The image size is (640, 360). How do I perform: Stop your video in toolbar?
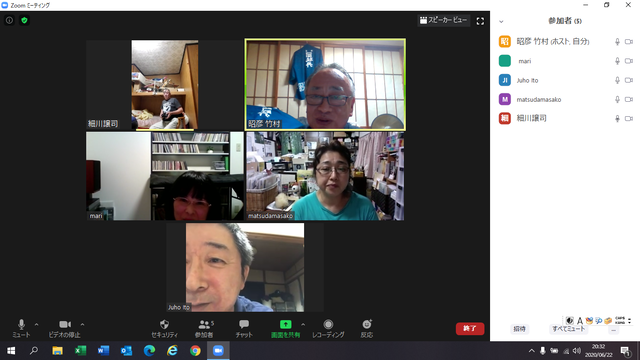click(64, 329)
